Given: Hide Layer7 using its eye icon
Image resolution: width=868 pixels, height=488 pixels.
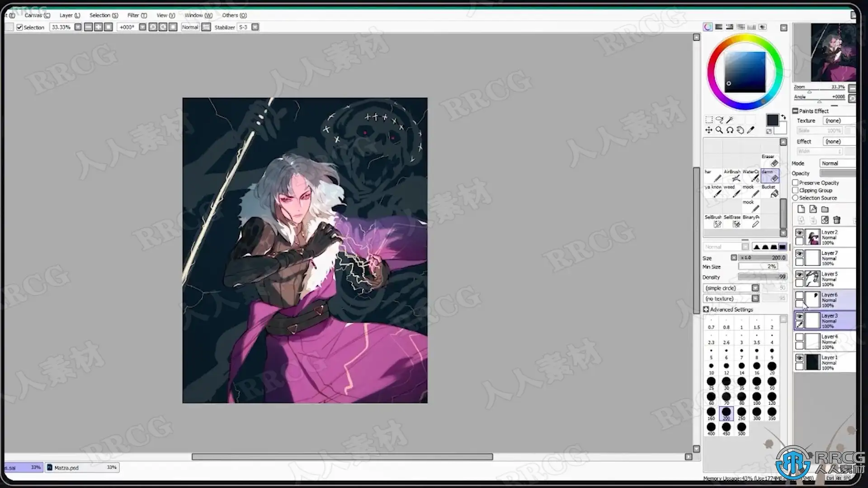Looking at the screenshot, I should 799,253.
